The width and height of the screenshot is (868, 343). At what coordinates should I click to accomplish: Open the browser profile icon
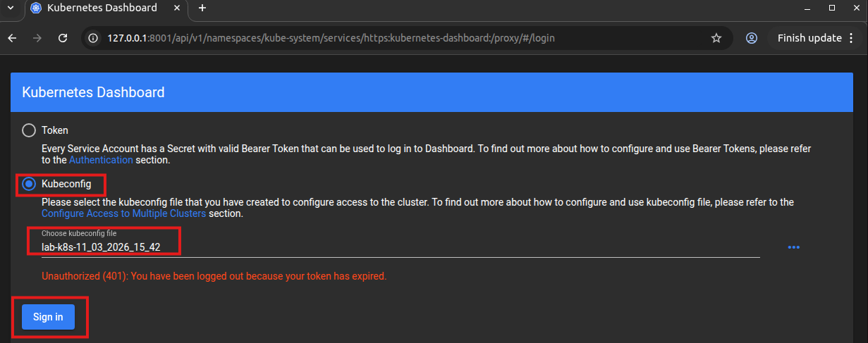pos(752,38)
